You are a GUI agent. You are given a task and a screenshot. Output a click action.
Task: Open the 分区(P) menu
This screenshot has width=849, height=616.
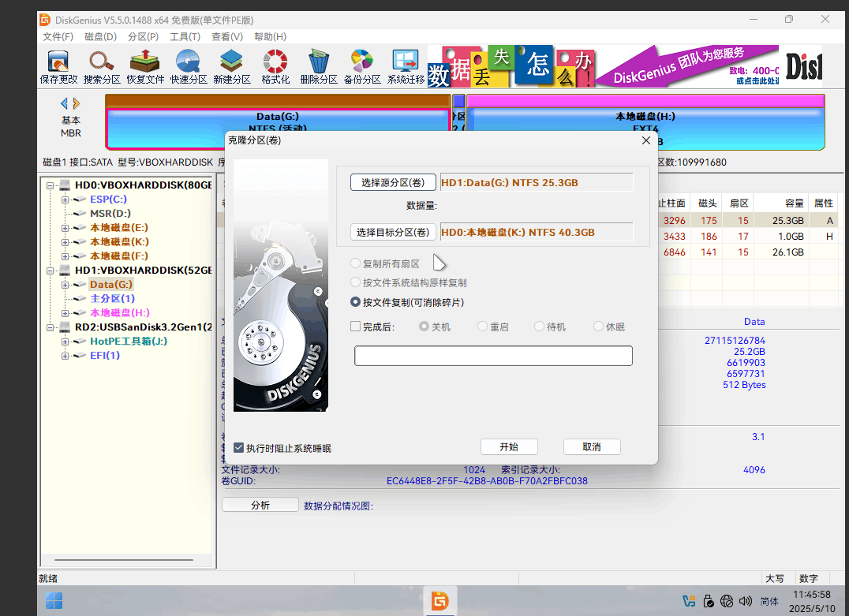pyautogui.click(x=143, y=37)
